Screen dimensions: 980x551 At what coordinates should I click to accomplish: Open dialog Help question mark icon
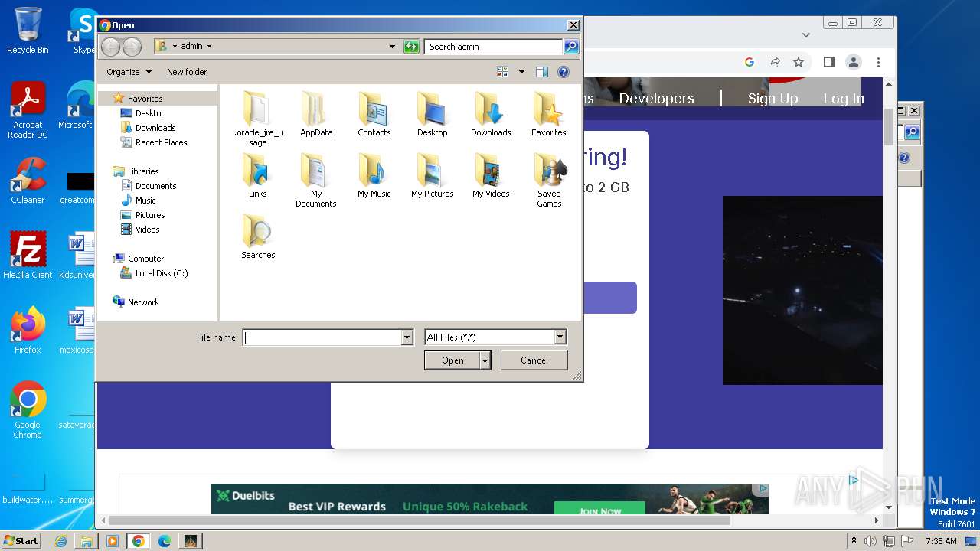pos(563,72)
